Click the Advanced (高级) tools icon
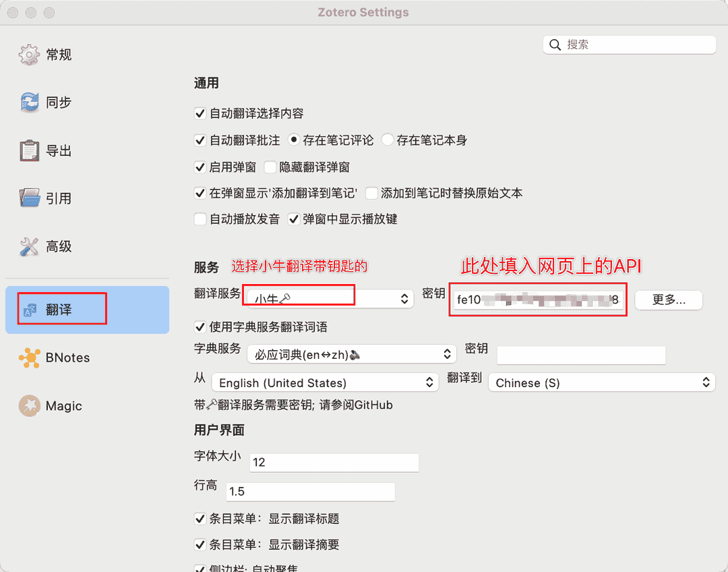This screenshot has height=572, width=728. 29,247
